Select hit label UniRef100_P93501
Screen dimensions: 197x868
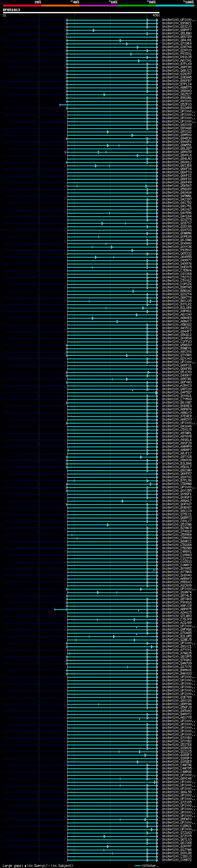click(176, 54)
